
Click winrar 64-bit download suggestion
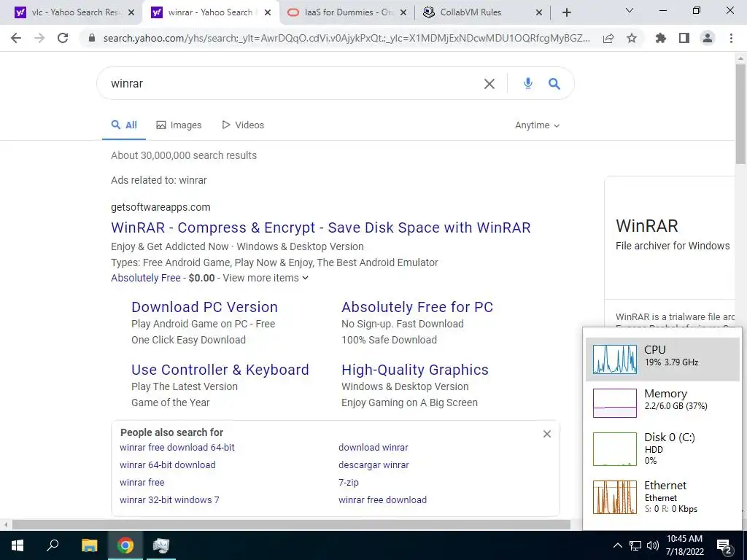[168, 465]
